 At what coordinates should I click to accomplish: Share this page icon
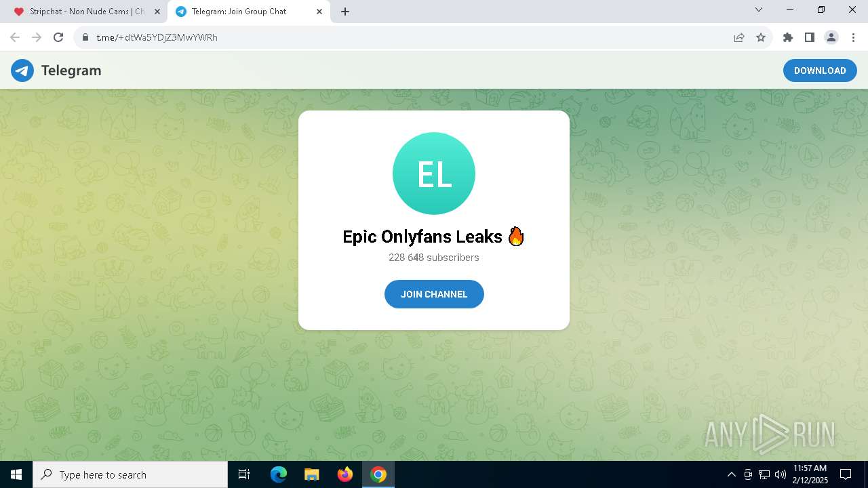[739, 37]
